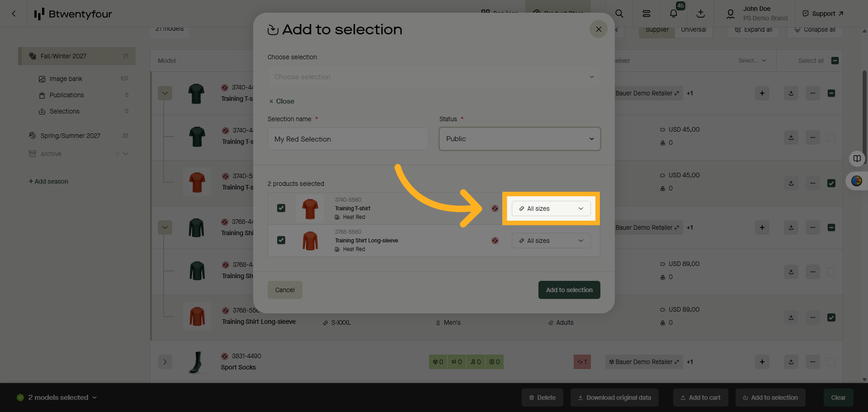The height and width of the screenshot is (412, 868).
Task: Uncheck the Training T-shirt product checkbox
Action: coord(281,208)
